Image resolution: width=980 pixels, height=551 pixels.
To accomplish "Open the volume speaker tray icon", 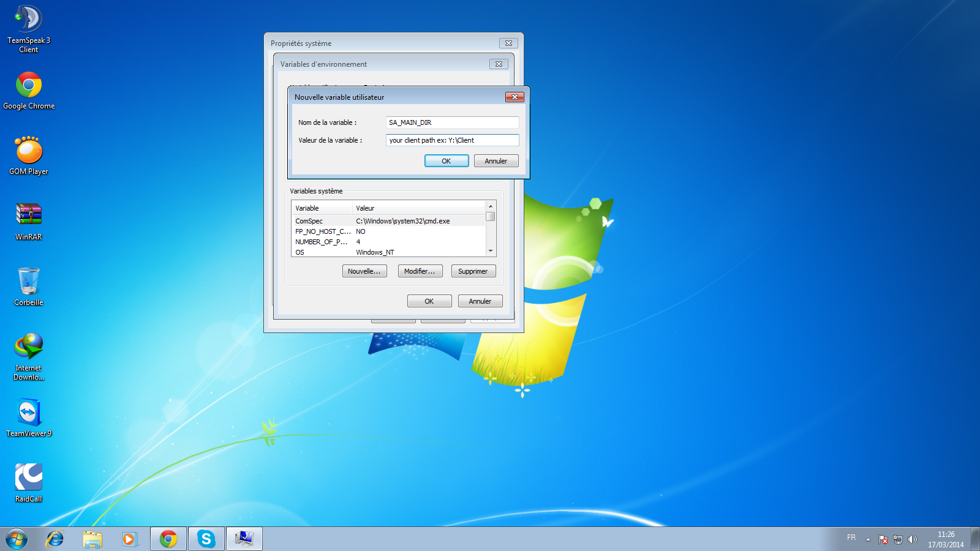I will [x=913, y=539].
